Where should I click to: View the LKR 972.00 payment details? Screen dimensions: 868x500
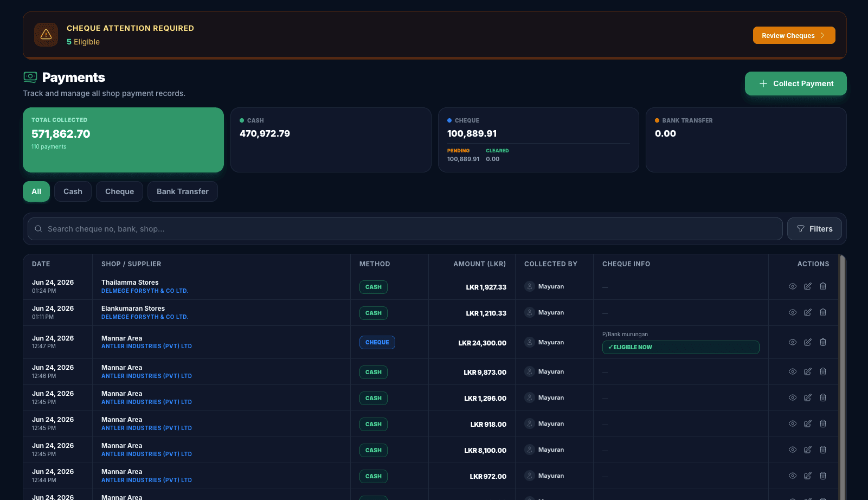793,476
